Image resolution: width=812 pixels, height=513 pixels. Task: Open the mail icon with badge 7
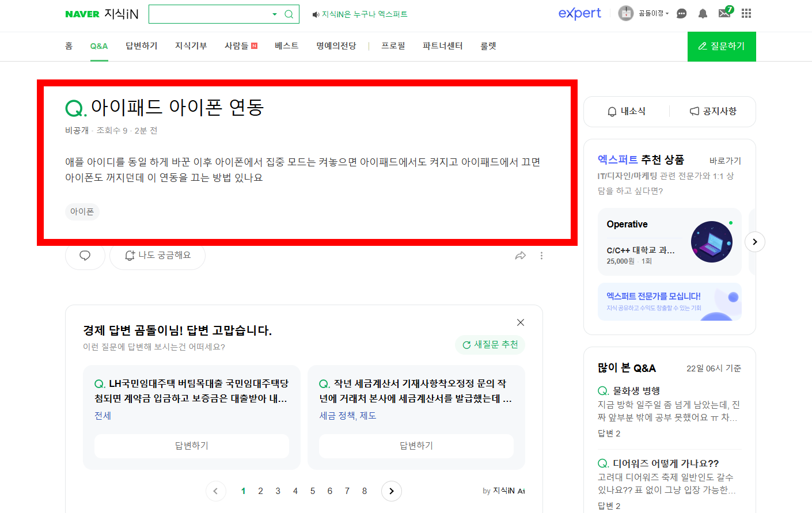pos(726,13)
